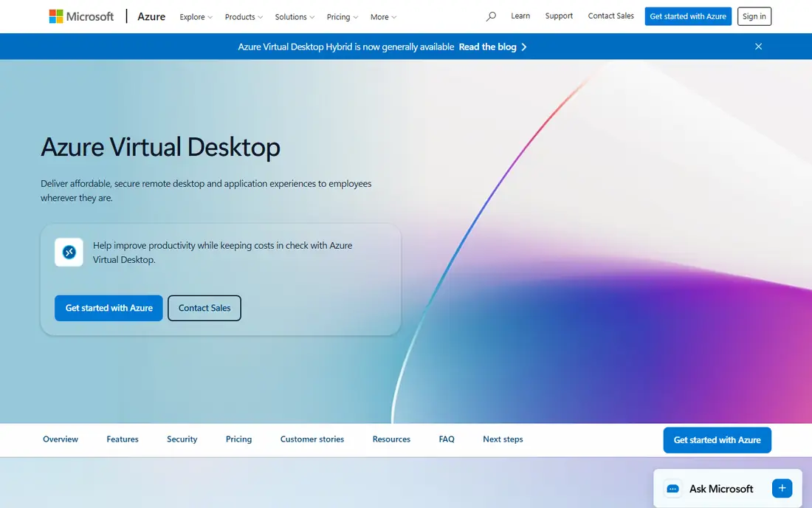Click the Microsoft logo
This screenshot has height=508, width=812.
[x=81, y=16]
